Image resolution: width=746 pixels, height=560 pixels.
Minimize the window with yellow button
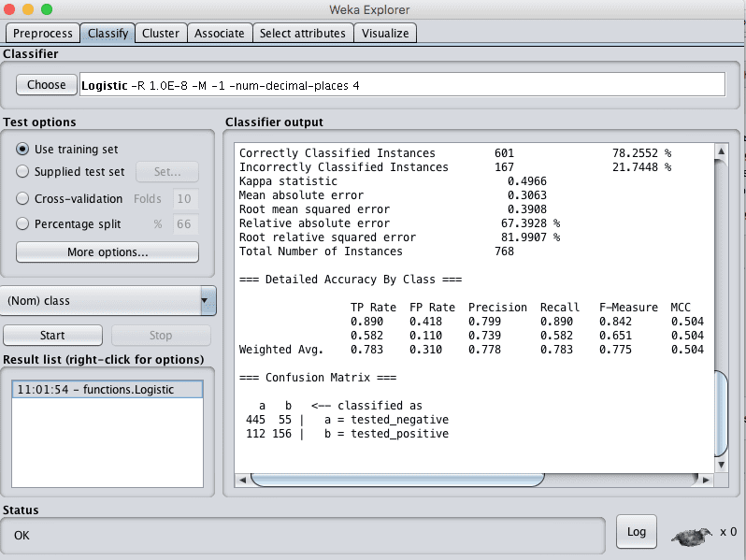click(28, 9)
